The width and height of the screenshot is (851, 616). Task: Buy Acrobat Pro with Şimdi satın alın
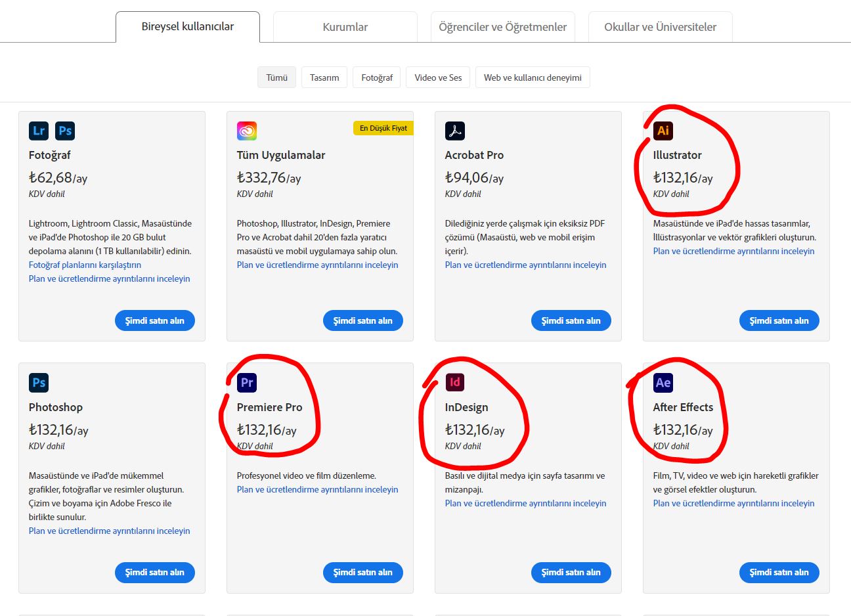click(571, 320)
